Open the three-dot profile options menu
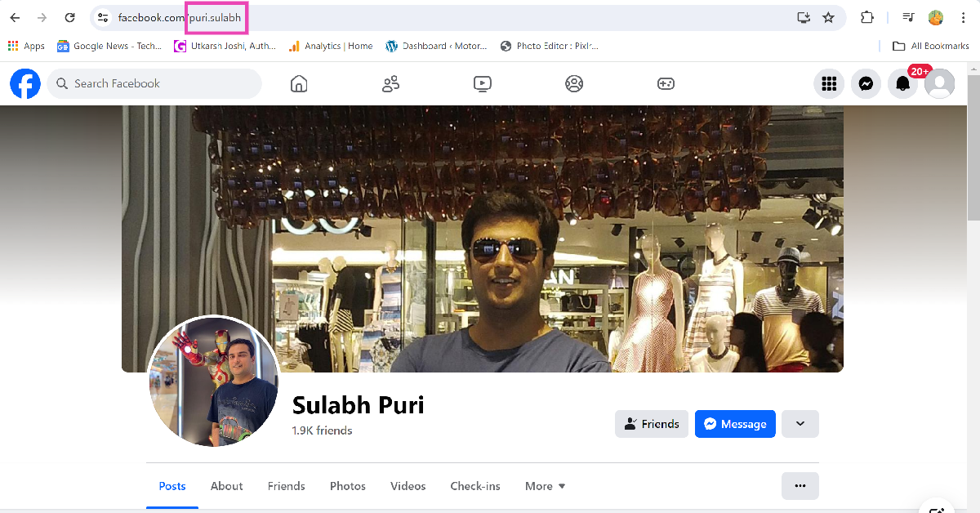 [x=800, y=486]
